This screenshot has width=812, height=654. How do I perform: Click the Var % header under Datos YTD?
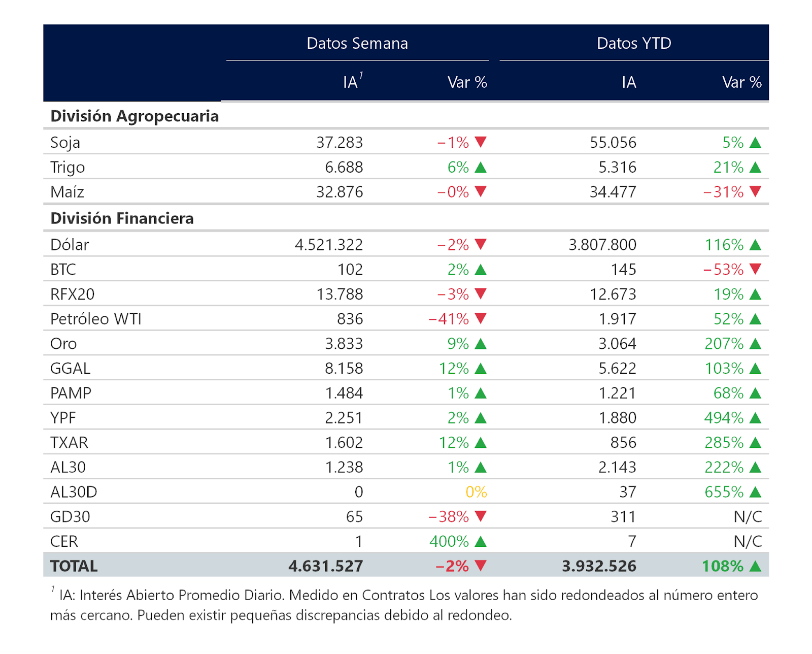point(742,82)
